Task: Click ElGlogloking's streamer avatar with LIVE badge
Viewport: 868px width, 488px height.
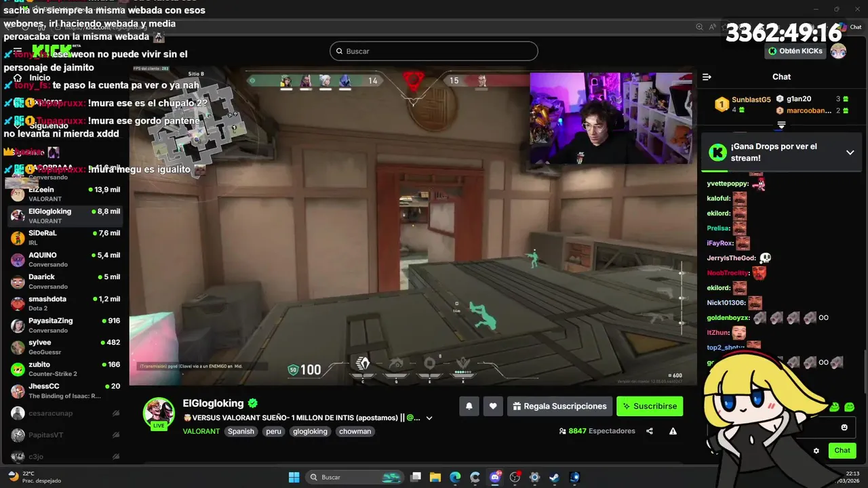Action: [158, 413]
